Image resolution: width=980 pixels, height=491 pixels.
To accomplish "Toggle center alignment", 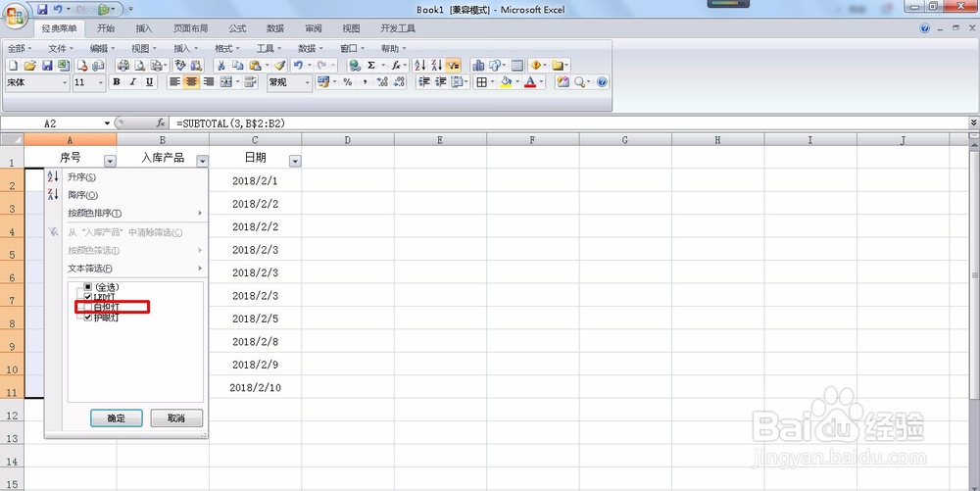I will click(192, 82).
